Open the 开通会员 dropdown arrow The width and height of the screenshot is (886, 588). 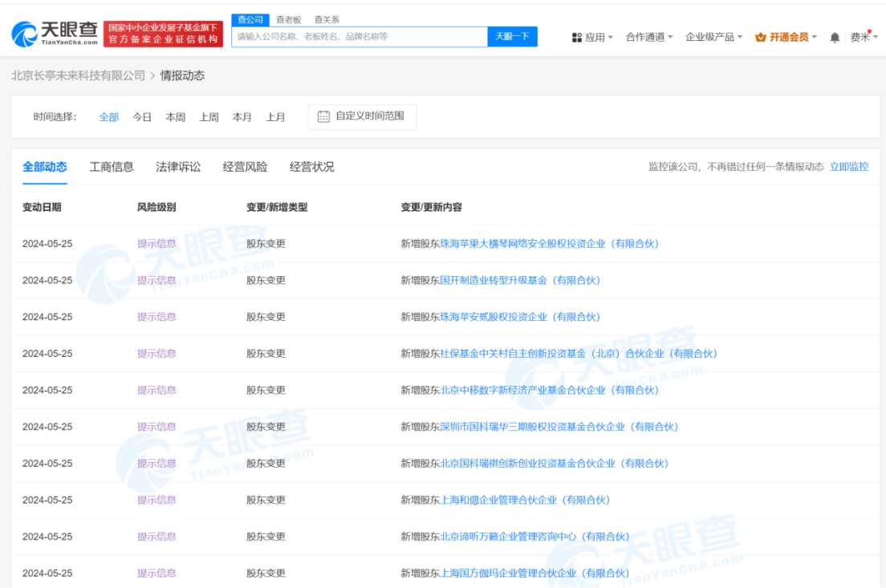pos(813,37)
